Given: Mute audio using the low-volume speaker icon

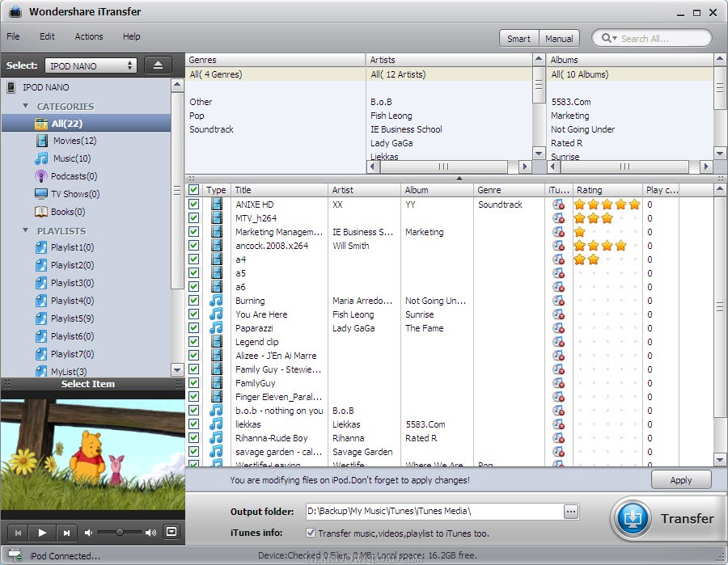Looking at the screenshot, I should pyautogui.click(x=88, y=533).
